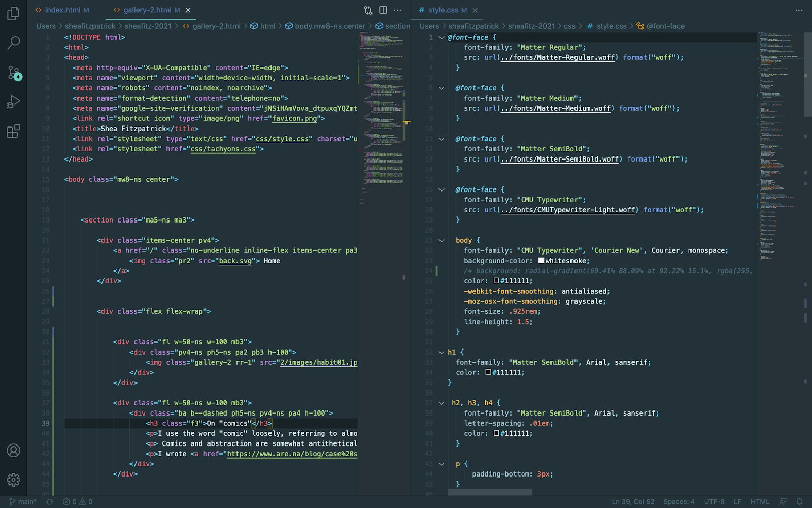This screenshot has width=812, height=508.
Task: Collapse the body rule in style.css
Action: (441, 240)
